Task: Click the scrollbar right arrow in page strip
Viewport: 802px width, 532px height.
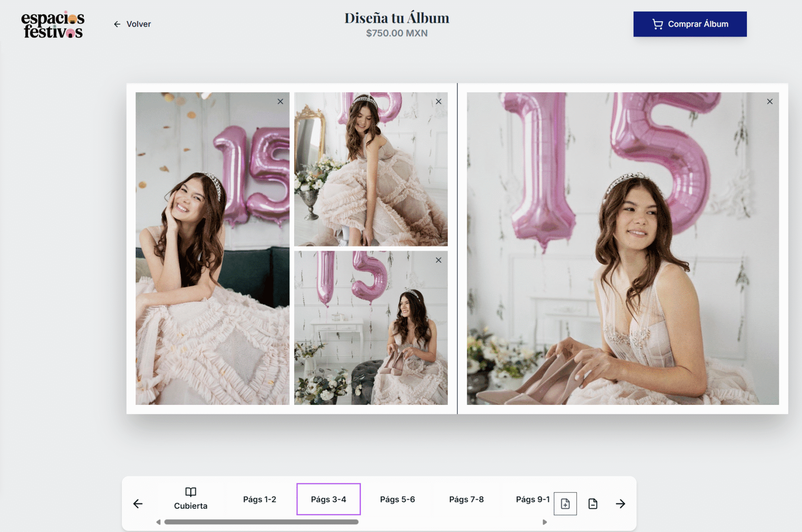Action: [x=544, y=522]
